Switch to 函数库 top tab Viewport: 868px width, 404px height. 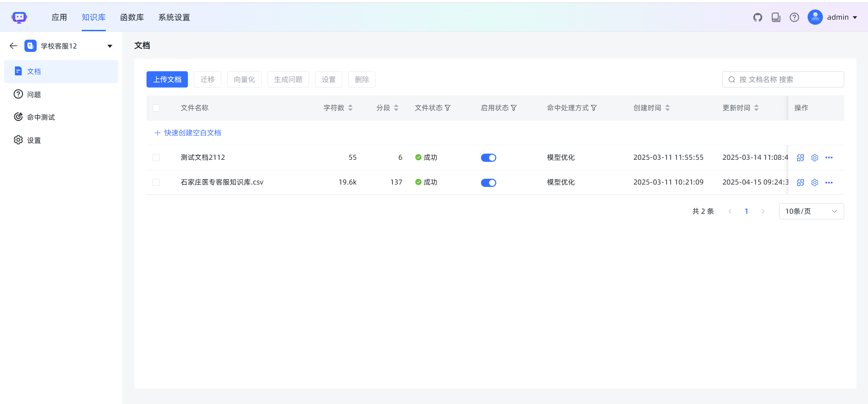coord(132,17)
